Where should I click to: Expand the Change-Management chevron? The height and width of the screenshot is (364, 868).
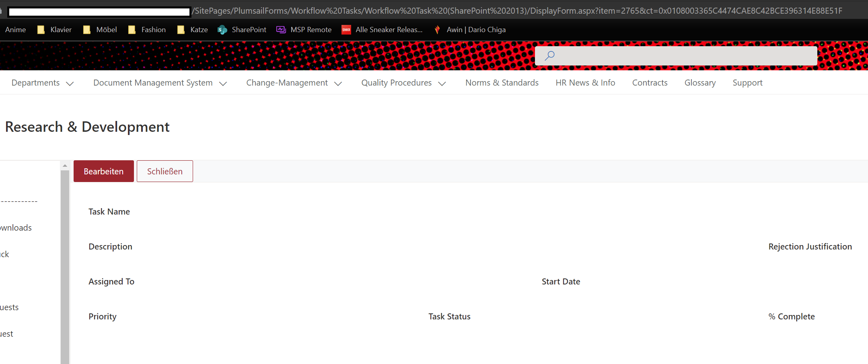point(338,84)
